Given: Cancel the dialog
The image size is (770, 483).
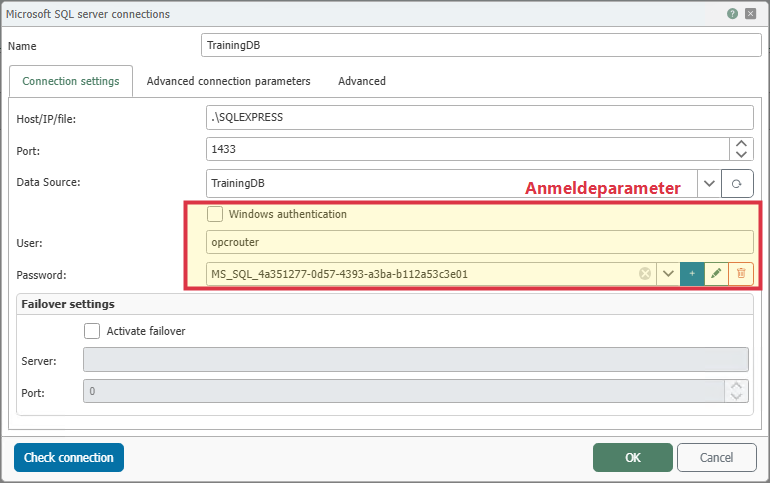Looking at the screenshot, I should click(x=716, y=457).
